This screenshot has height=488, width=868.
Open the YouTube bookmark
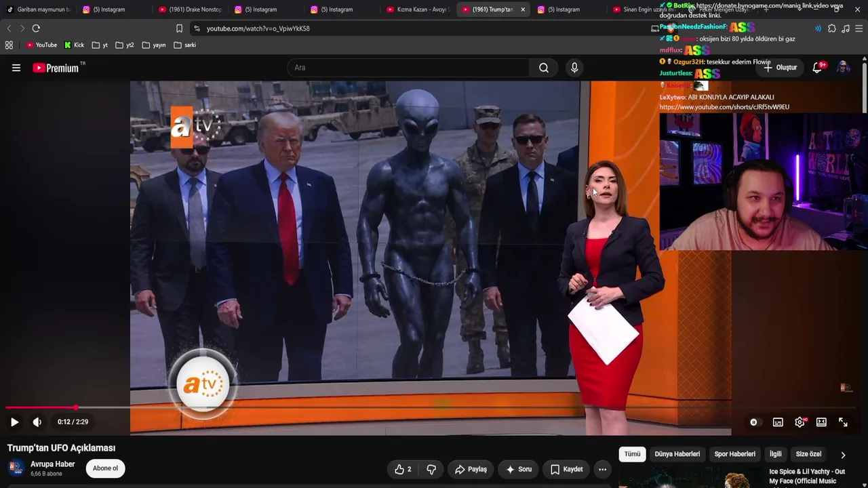pos(41,45)
